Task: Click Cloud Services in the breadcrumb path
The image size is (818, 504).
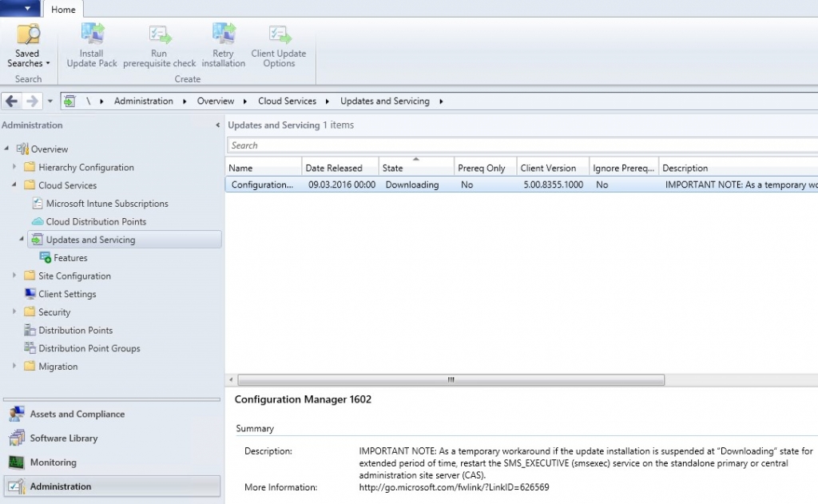Action: [287, 101]
